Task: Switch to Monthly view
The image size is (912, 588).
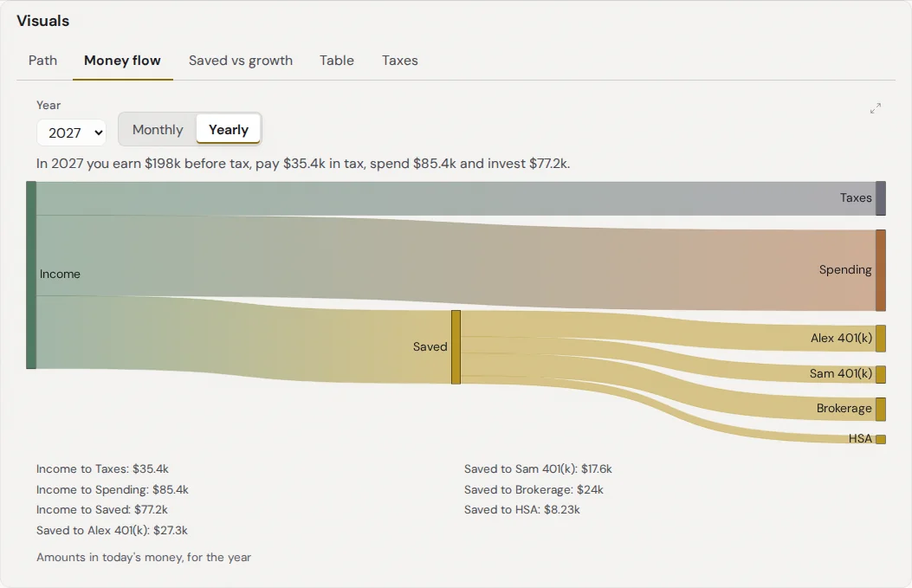Action: [x=158, y=129]
